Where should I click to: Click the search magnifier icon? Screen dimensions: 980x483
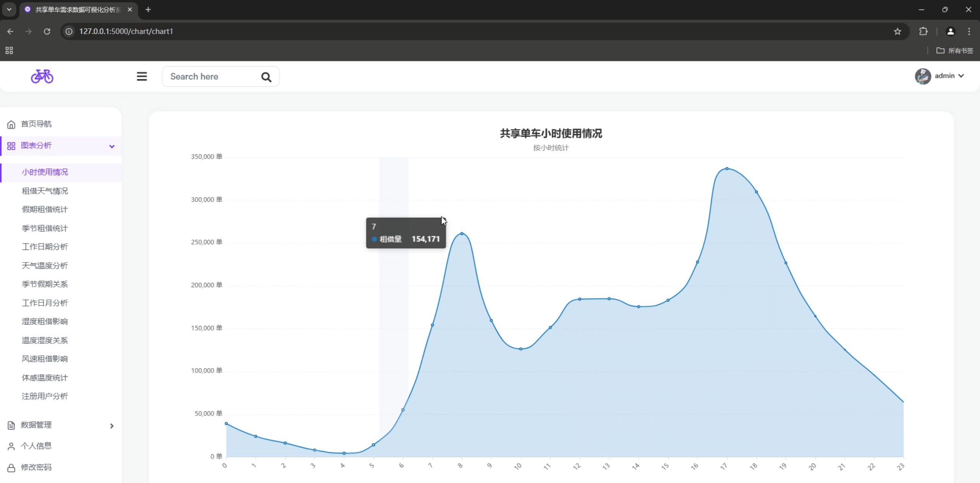(266, 77)
